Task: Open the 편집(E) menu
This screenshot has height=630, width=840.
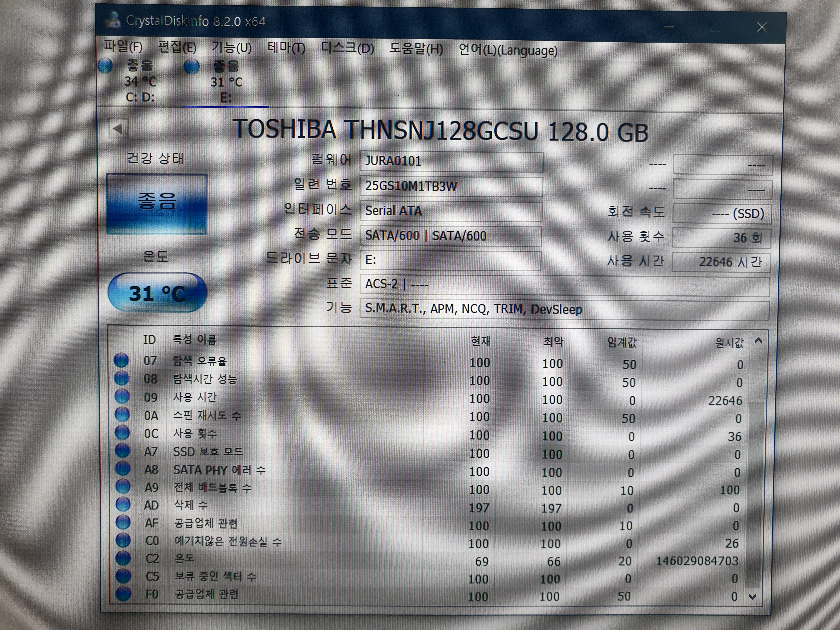Action: click(177, 47)
